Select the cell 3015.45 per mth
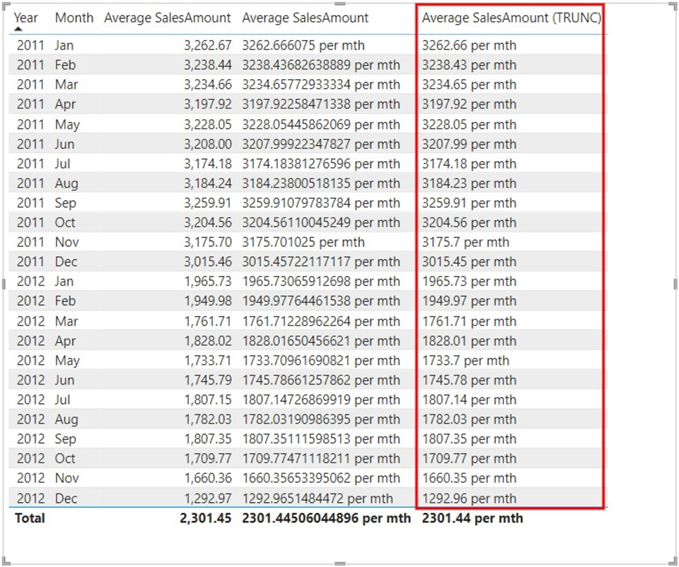679x567 pixels. point(469,262)
